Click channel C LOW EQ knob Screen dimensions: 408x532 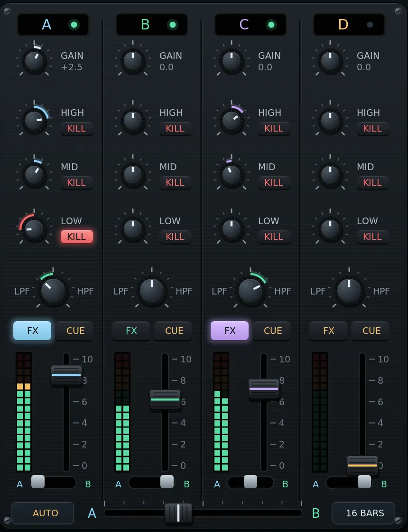232,229
